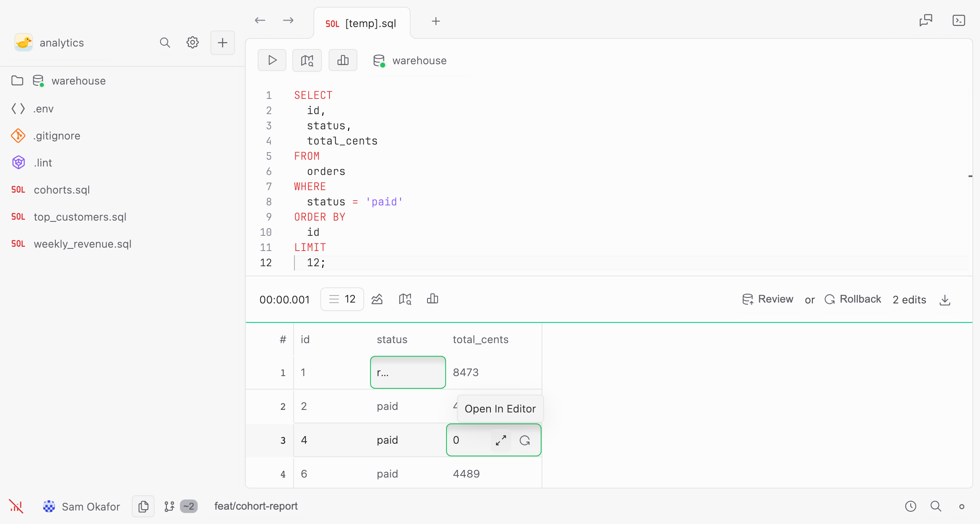
Task: Open the warehouse connection selector in the editor
Action: [410, 60]
